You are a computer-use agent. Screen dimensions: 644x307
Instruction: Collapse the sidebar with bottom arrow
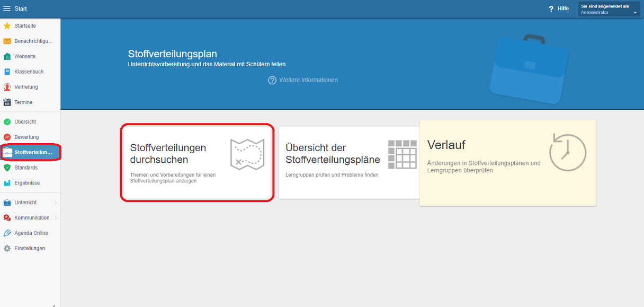coord(53,305)
